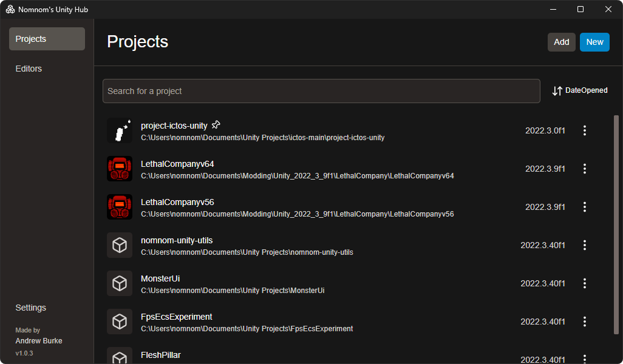Select the nomnom-unity-utils project name
This screenshot has width=623, height=364.
(177, 241)
